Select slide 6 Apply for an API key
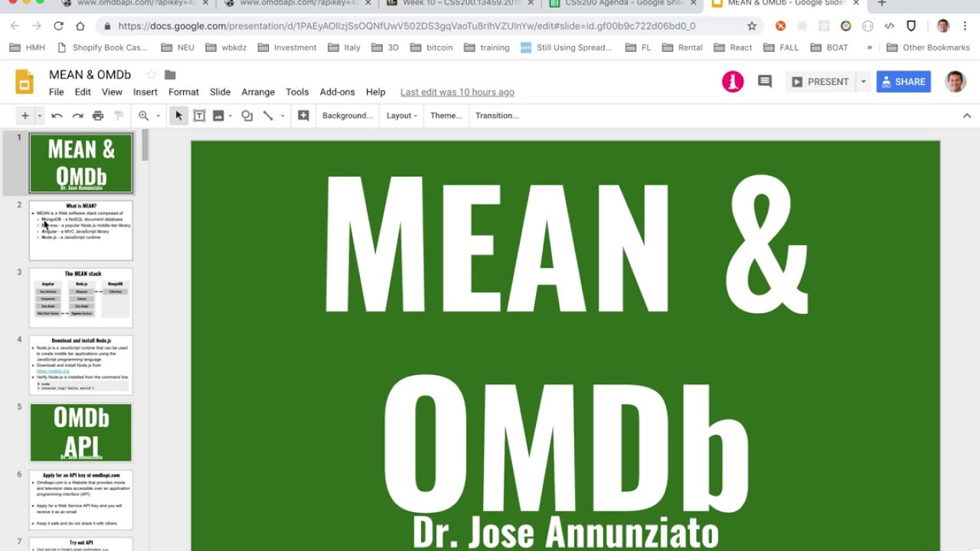 pos(81,500)
